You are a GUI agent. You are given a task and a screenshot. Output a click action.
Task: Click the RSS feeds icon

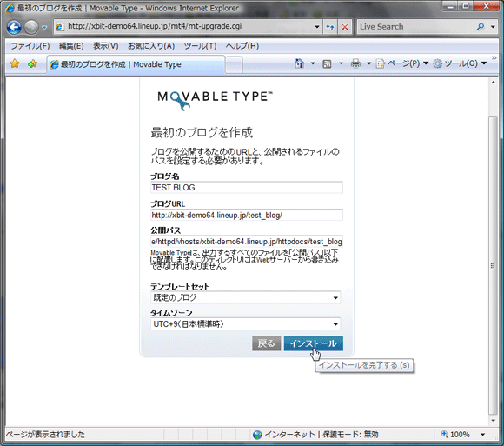pos(327,63)
